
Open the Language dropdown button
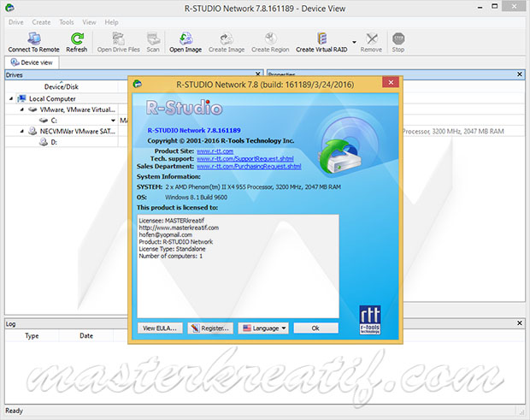[263, 328]
